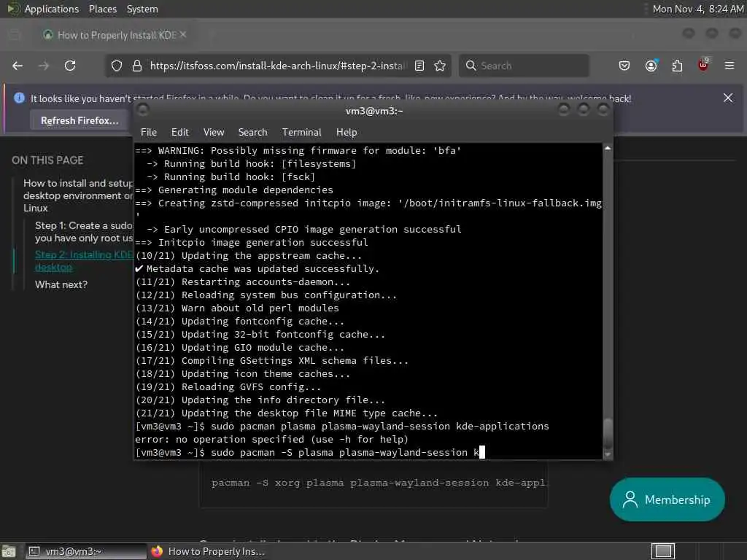Open the System menu in top panel
This screenshot has height=560, width=747.
click(142, 9)
